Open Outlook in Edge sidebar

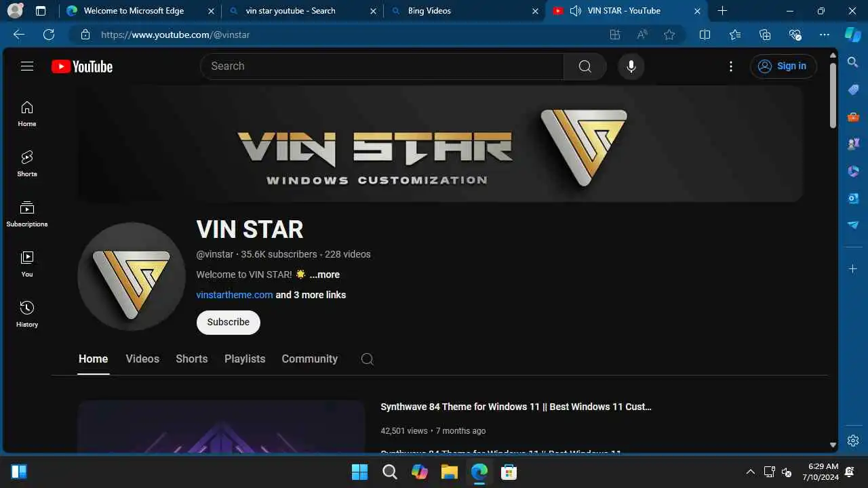853,198
